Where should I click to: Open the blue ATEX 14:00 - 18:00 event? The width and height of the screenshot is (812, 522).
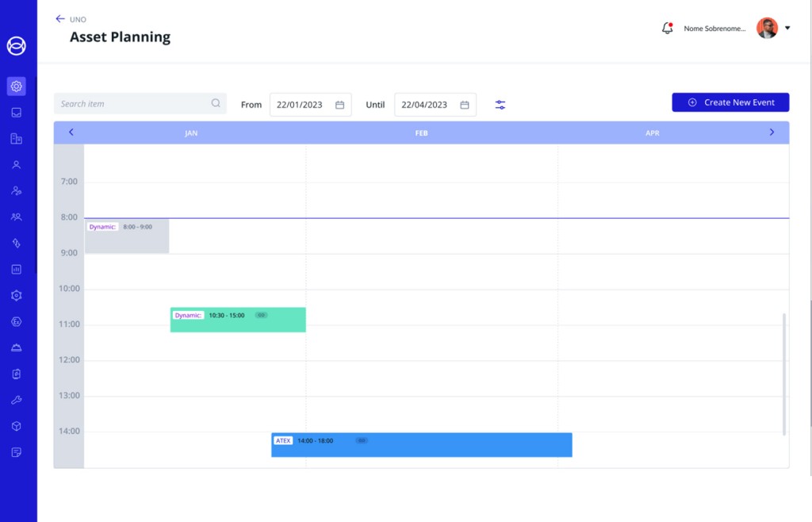(421, 445)
